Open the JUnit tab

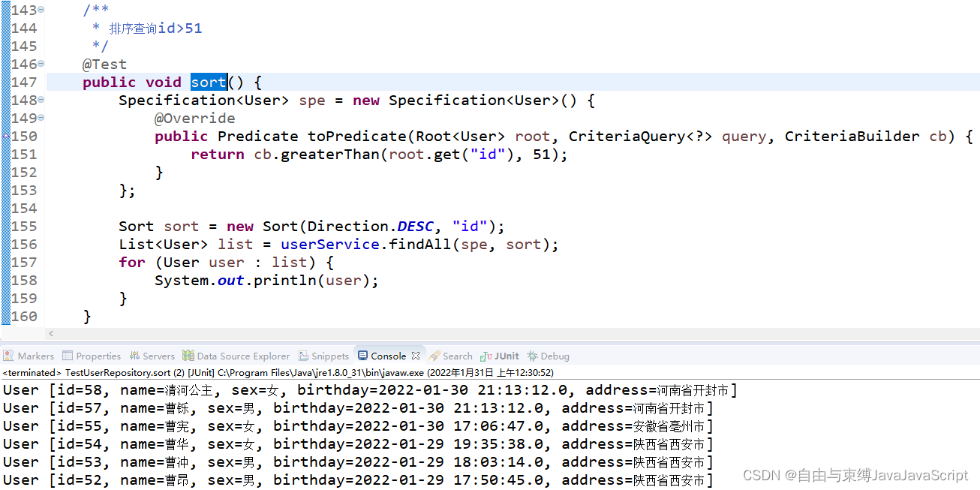[501, 356]
